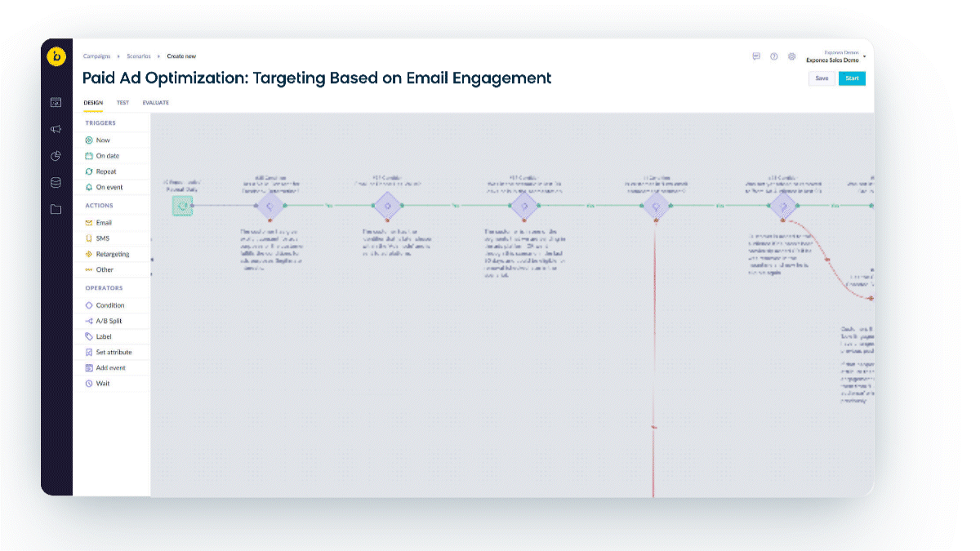The height and width of the screenshot is (551, 980).
Task: Select the Condition operator
Action: click(111, 305)
